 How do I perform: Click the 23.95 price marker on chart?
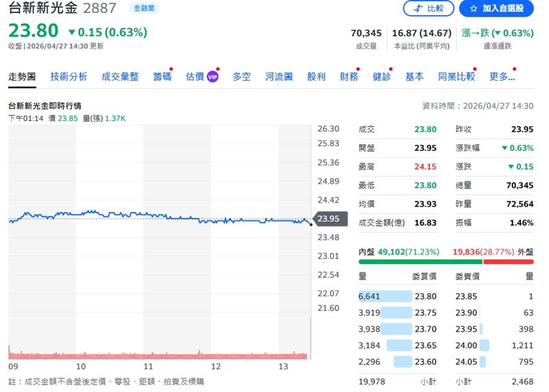(x=329, y=218)
